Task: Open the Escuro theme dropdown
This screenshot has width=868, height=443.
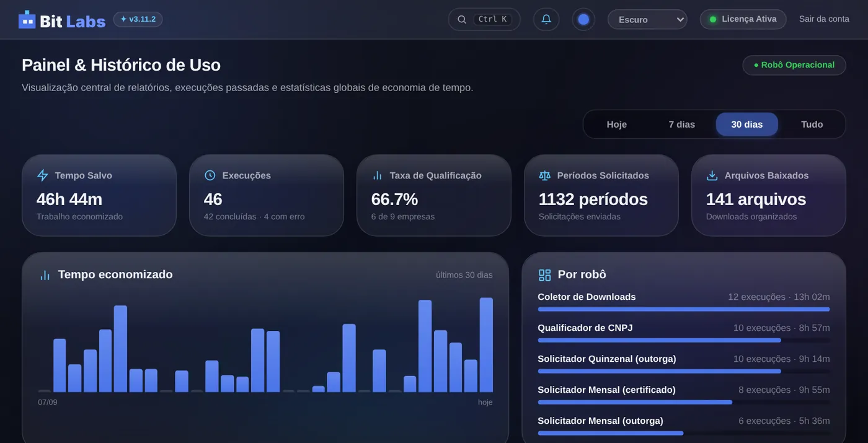Action: tap(647, 19)
